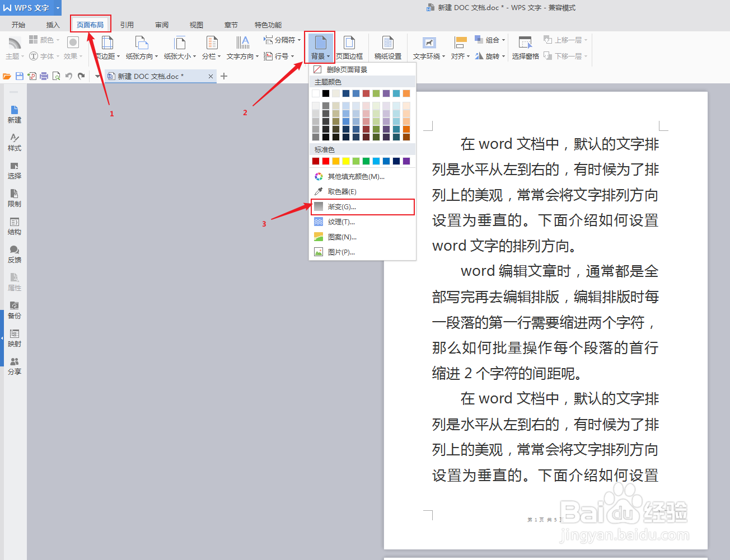Close the 新建 DOC 文档.doc tab
Viewport: 730px width, 560px height.
(210, 76)
